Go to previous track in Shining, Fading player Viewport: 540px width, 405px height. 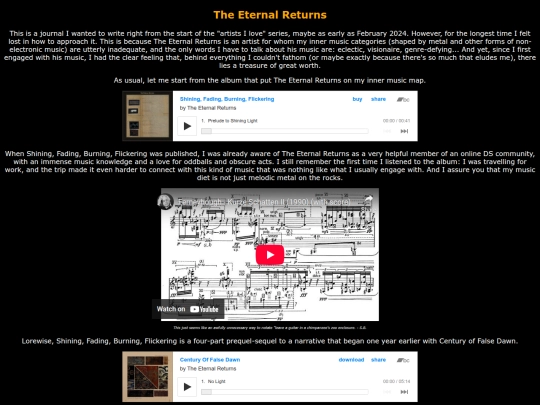click(387, 131)
